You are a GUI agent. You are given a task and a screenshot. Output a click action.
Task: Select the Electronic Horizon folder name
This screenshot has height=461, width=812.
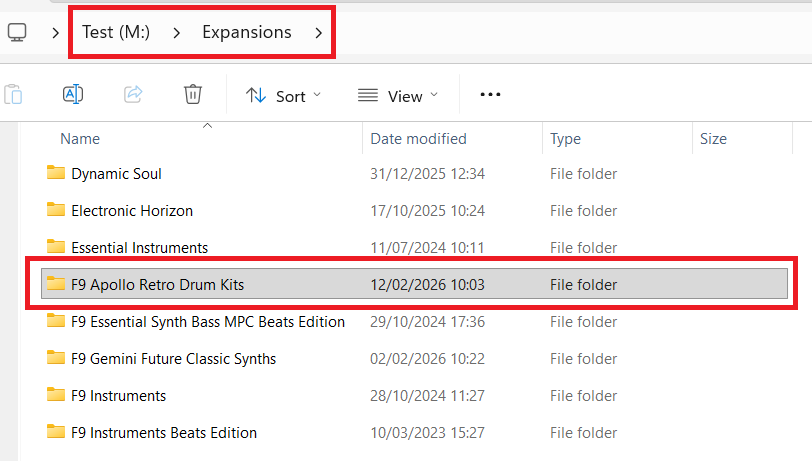click(132, 211)
